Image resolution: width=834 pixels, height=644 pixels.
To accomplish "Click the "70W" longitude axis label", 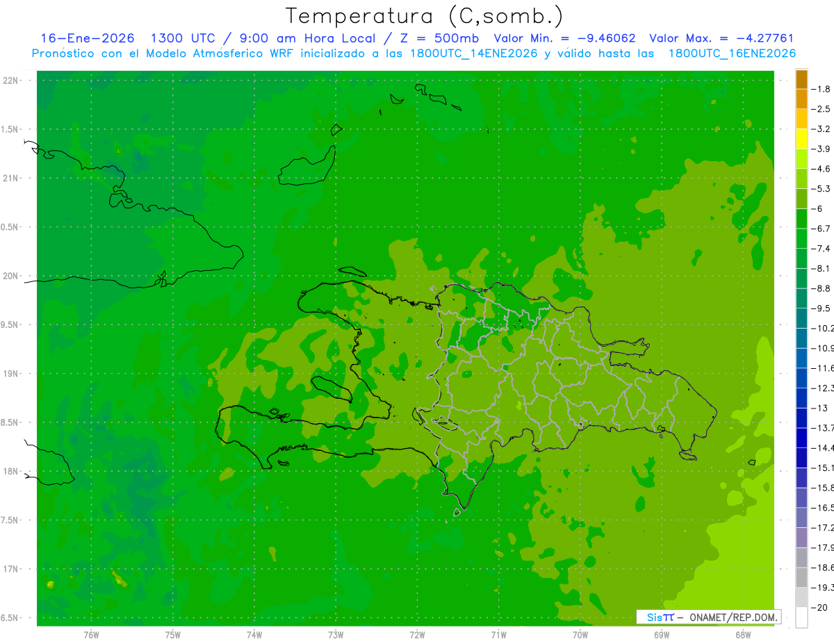I will click(580, 635).
